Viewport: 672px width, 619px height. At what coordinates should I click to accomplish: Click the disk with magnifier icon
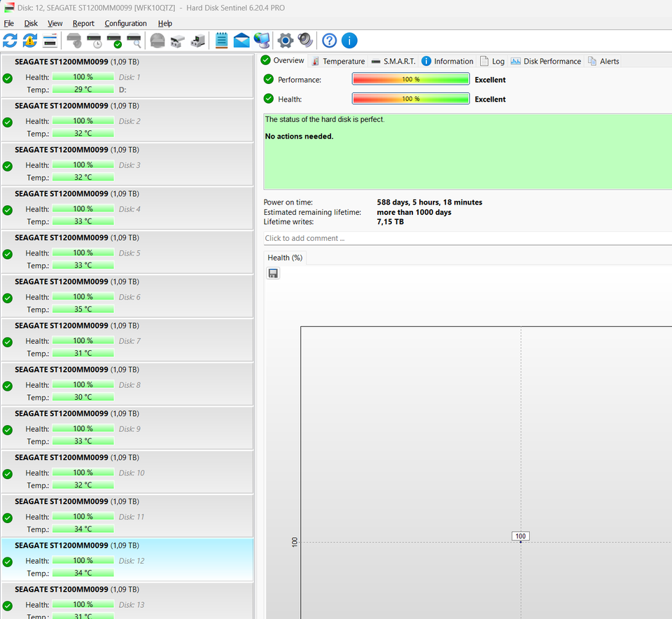134,41
